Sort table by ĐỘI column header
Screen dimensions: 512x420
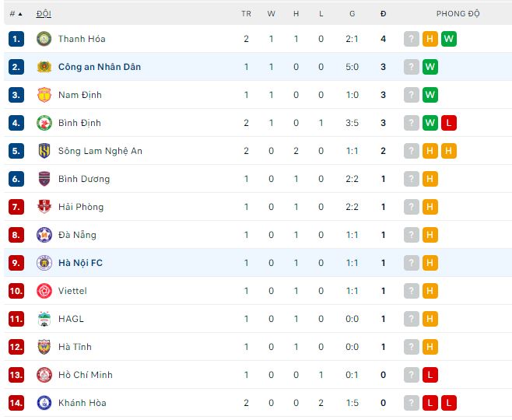(44, 14)
